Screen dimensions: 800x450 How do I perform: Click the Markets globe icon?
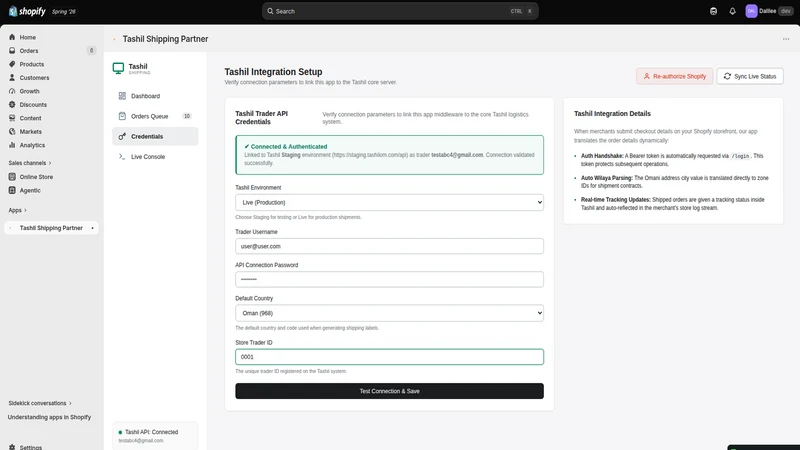point(12,132)
